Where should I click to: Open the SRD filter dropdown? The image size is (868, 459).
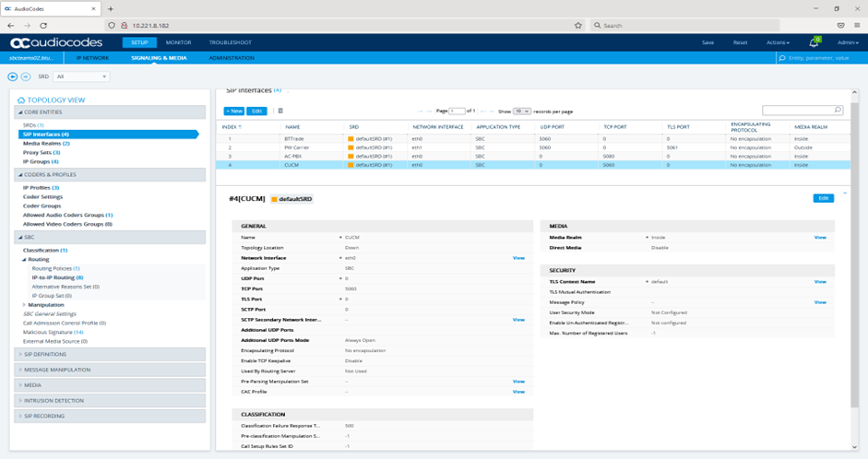coord(81,76)
